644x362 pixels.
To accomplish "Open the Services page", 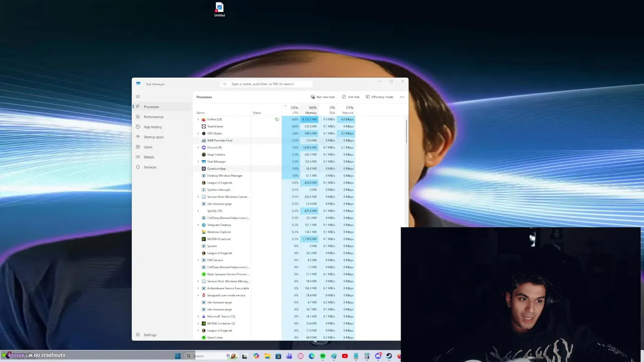I will 162,167.
